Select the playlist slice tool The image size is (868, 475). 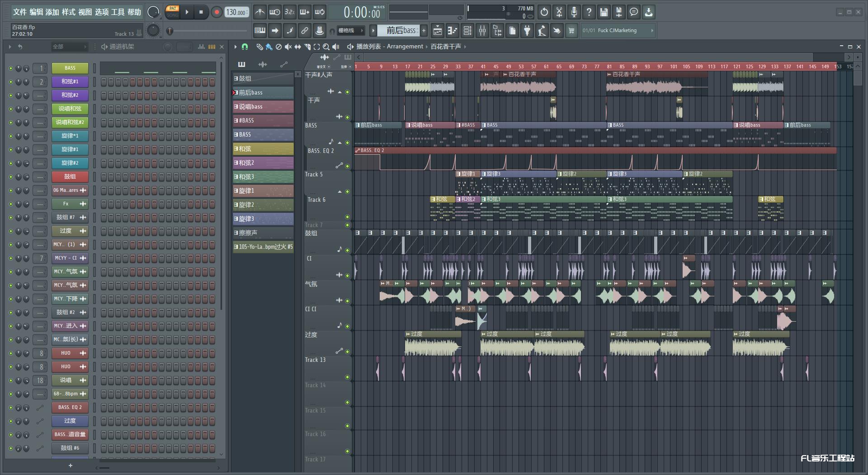307,47
